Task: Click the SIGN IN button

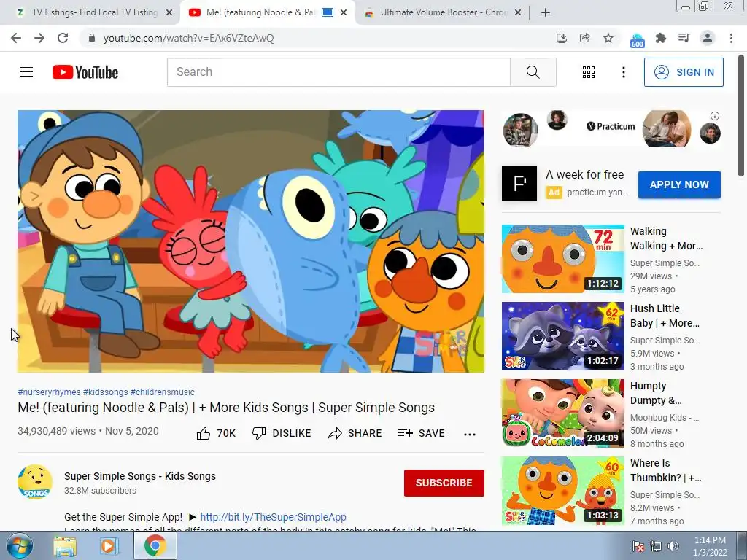Action: click(684, 72)
